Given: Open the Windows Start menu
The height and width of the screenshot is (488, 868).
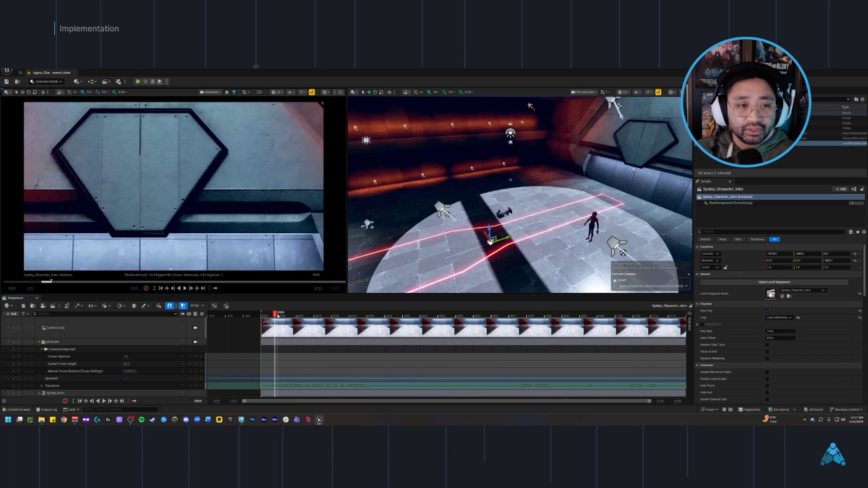Looking at the screenshot, I should click(7, 420).
